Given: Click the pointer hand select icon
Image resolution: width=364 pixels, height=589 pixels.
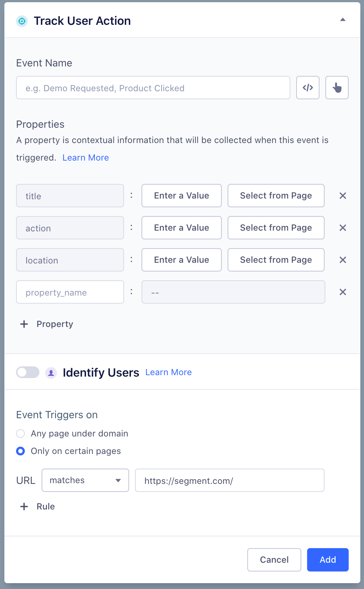Looking at the screenshot, I should (x=337, y=88).
